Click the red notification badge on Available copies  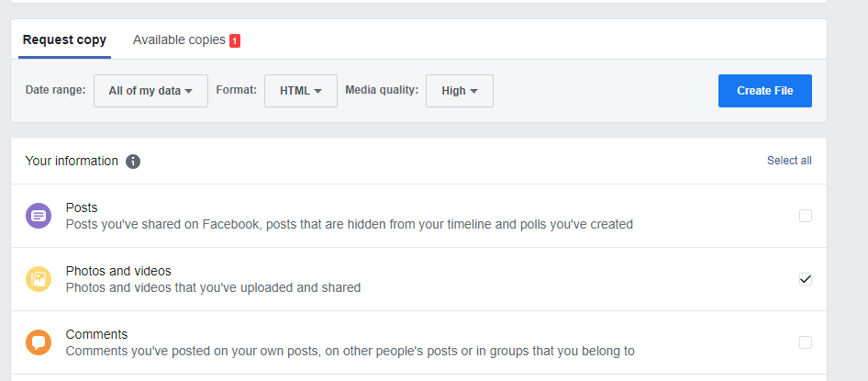[x=235, y=40]
